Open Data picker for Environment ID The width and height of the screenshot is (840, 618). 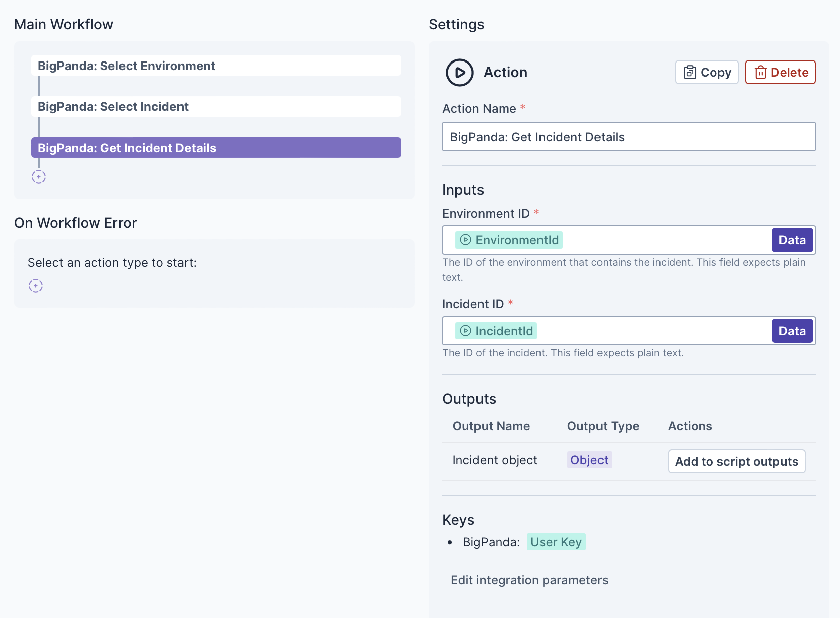[x=792, y=240]
